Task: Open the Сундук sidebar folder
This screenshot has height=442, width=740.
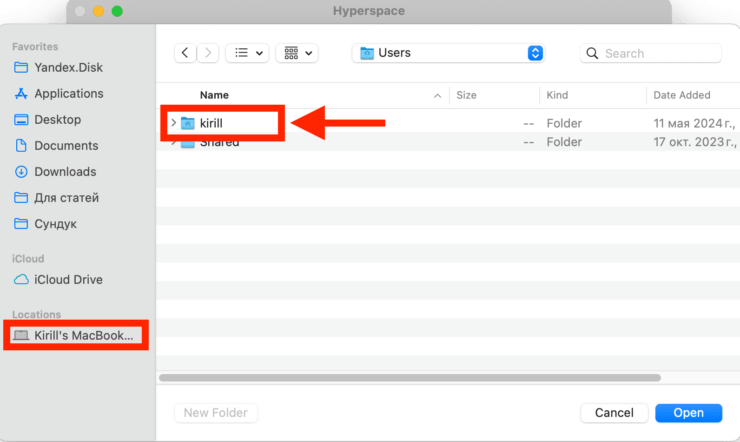Action: click(55, 223)
